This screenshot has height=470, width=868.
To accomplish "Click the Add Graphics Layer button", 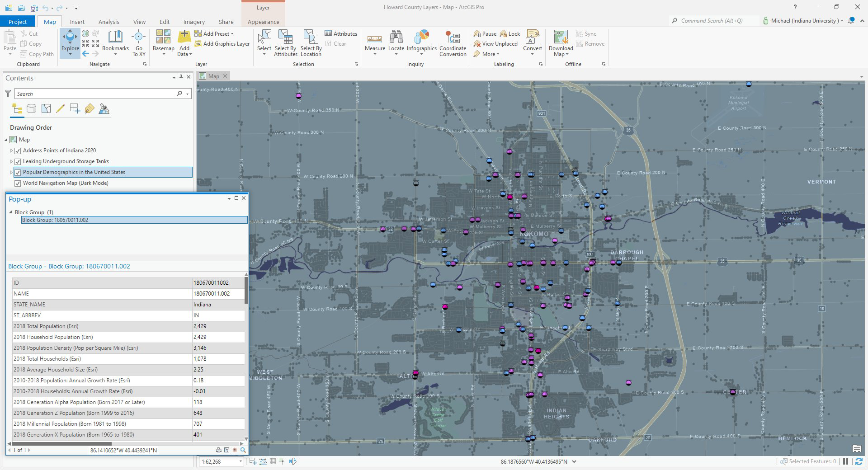I will [222, 44].
